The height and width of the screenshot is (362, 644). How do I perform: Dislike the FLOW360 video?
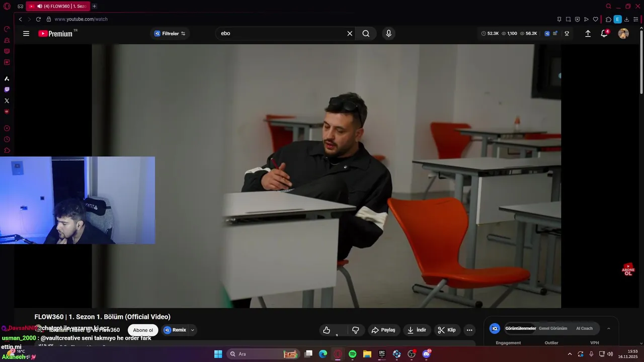[356, 330]
